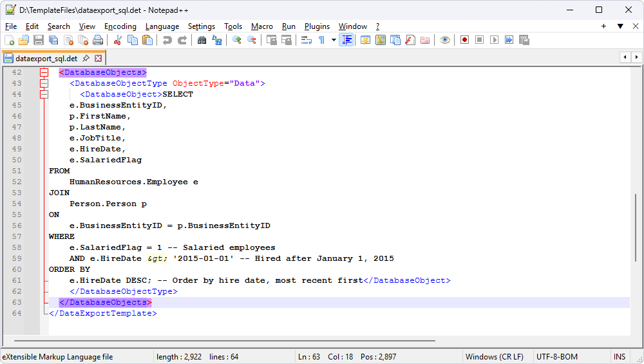Open a file using the Open folder icon
644x364 pixels.
point(24,40)
